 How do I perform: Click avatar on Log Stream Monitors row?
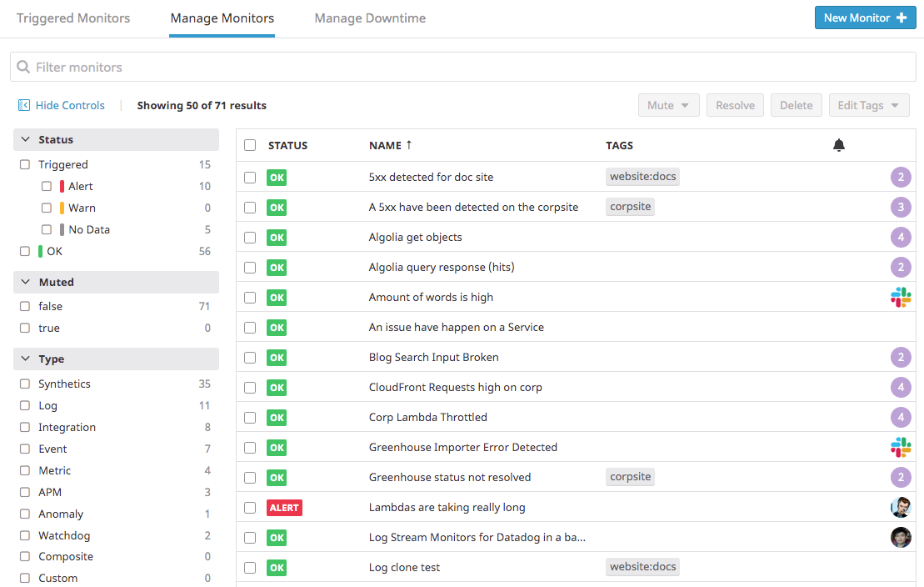(901, 538)
